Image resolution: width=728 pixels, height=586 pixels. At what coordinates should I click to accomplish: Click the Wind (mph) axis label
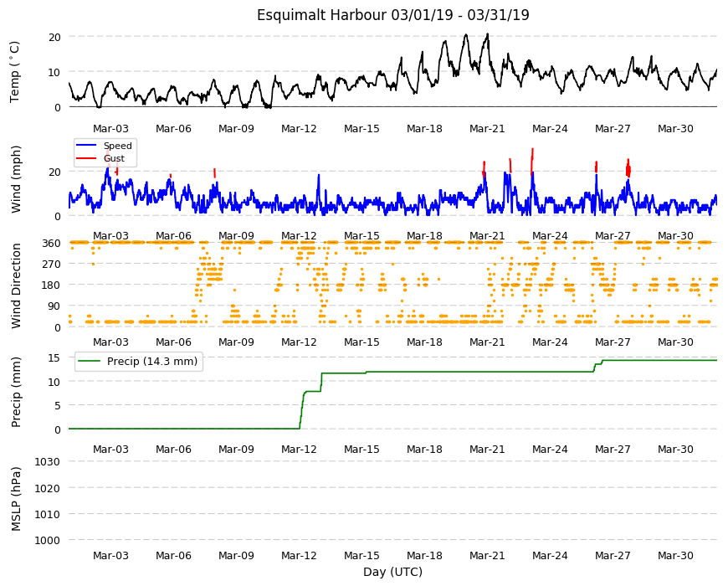(16, 179)
